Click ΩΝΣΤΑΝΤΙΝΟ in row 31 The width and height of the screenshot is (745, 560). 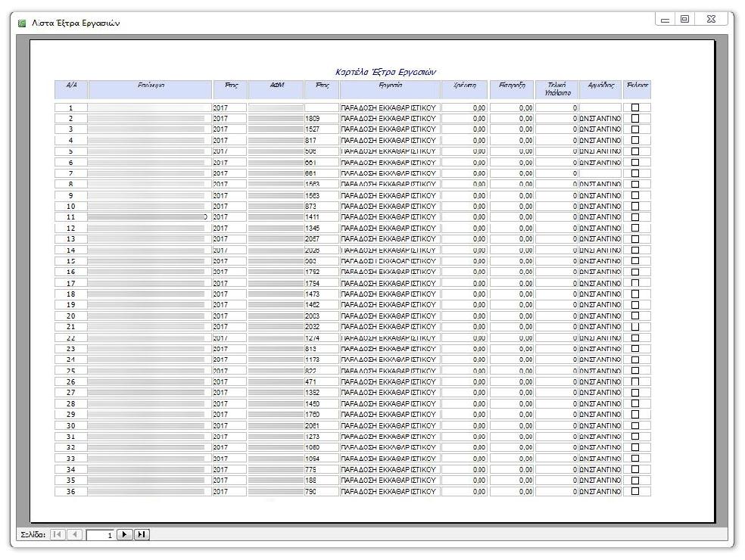click(600, 437)
